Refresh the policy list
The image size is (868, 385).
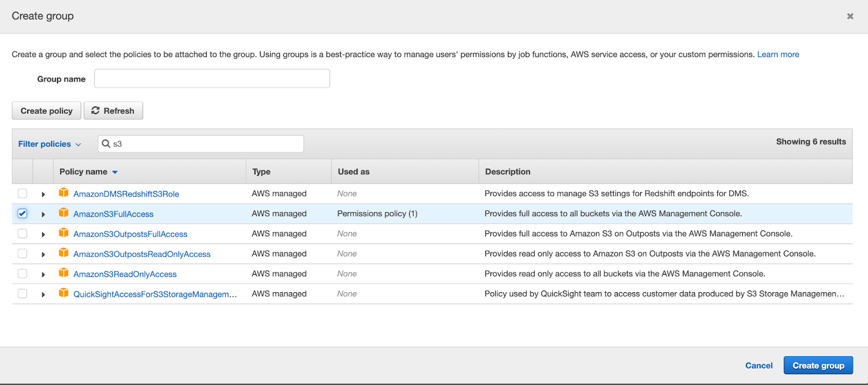(113, 111)
